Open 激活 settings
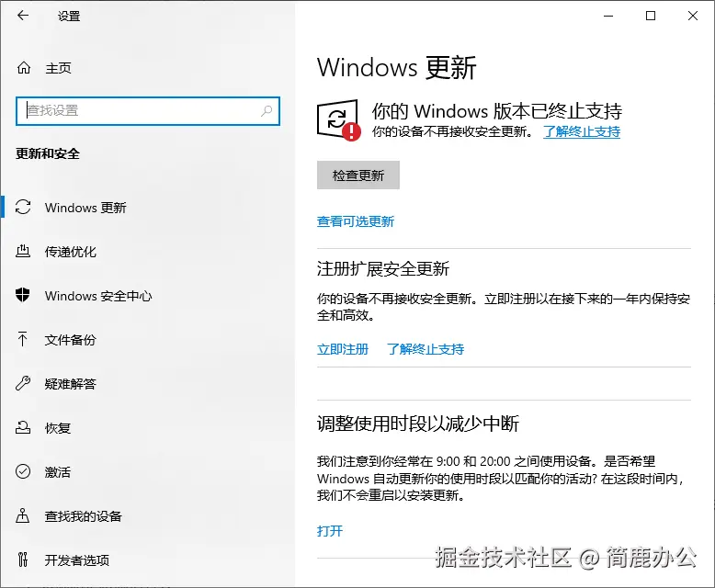 148,471
